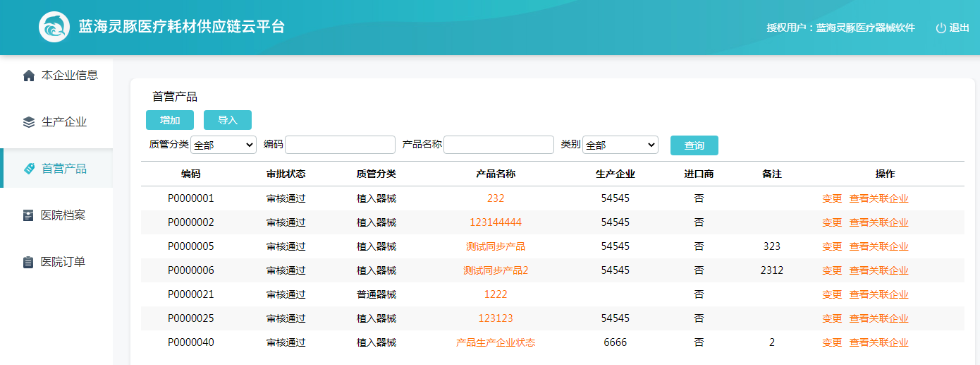Click the clipboard icon beside 医院订单
980x365 pixels.
tap(29, 262)
